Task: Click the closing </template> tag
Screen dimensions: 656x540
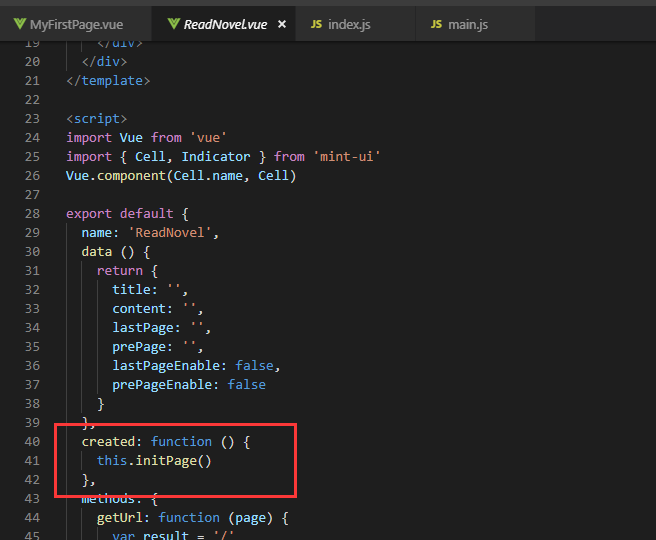Action: pyautogui.click(x=108, y=81)
